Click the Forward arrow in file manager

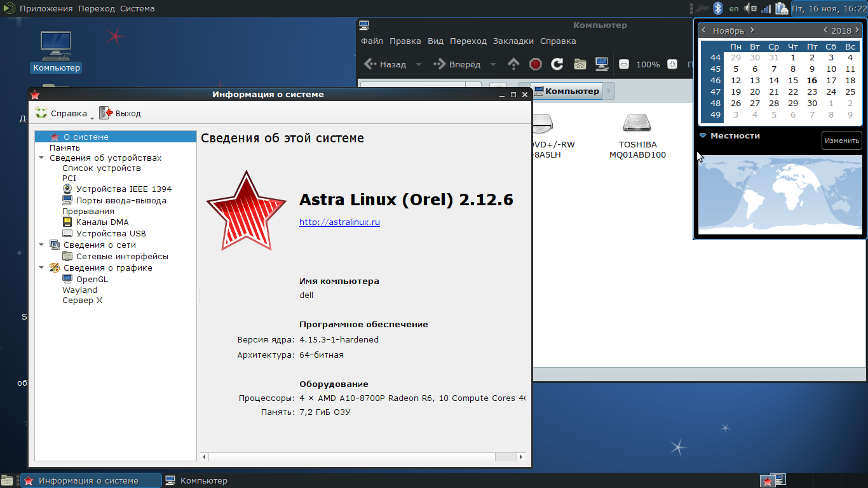(x=440, y=64)
